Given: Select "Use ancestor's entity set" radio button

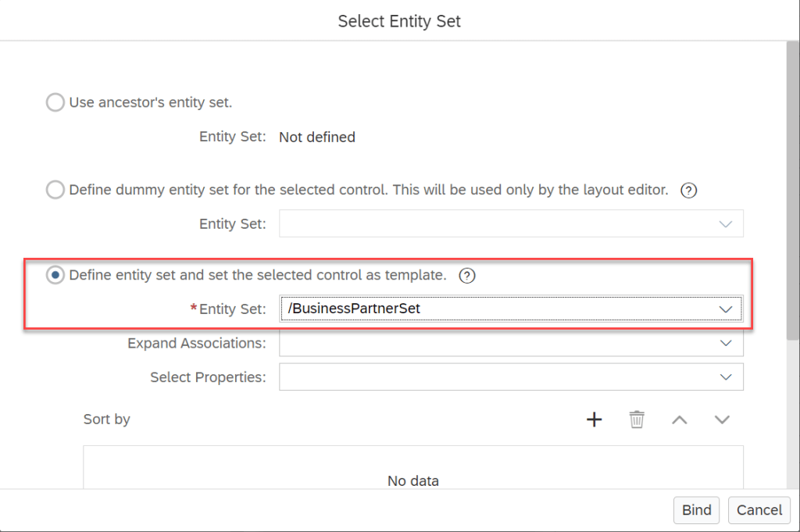Looking at the screenshot, I should (x=55, y=102).
